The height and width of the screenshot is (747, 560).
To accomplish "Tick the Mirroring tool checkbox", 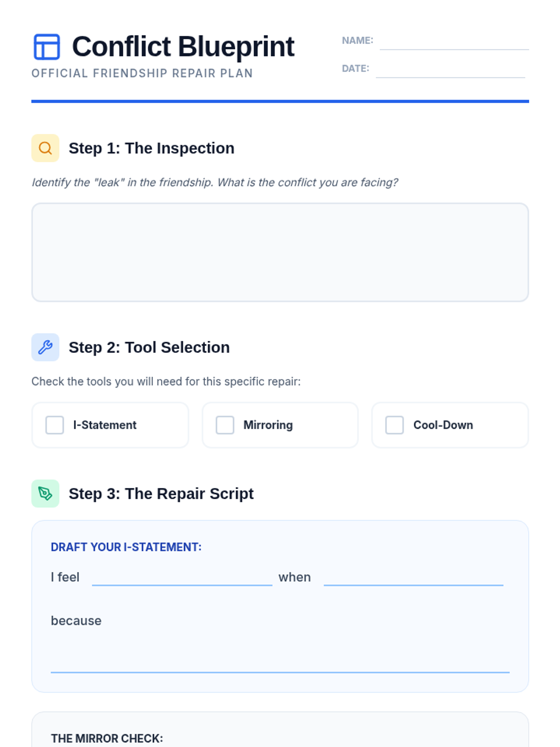I will (x=225, y=425).
